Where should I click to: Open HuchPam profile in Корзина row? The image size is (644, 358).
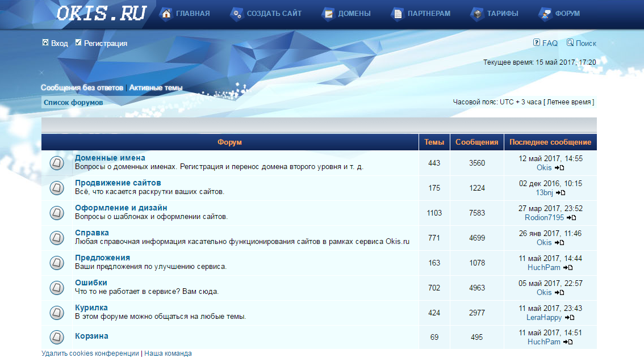544,342
